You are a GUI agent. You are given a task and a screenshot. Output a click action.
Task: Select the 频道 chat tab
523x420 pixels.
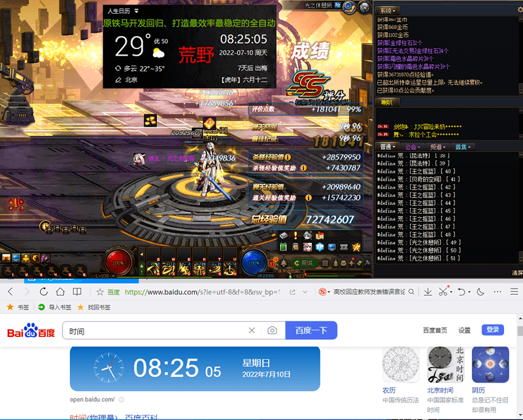tap(437, 147)
